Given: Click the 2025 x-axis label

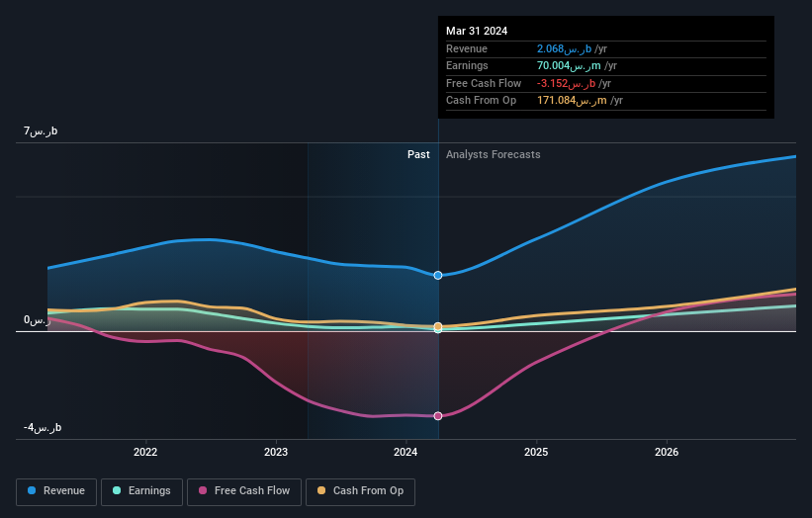Looking at the screenshot, I should click(536, 452).
